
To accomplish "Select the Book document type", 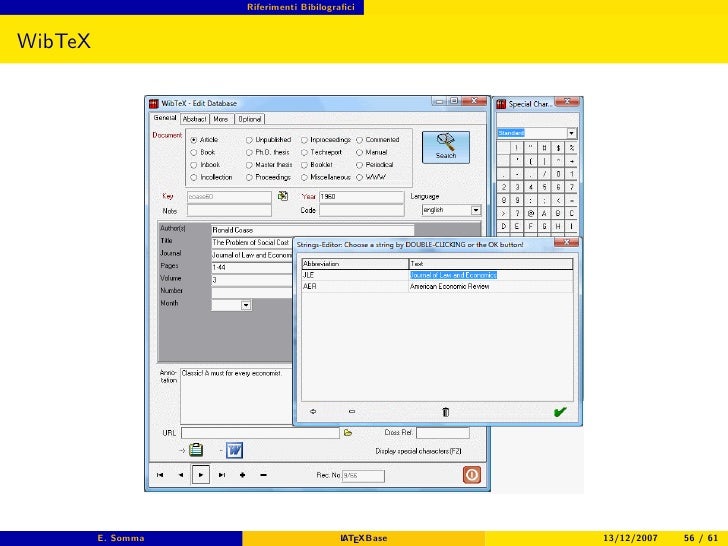I will 194,152.
